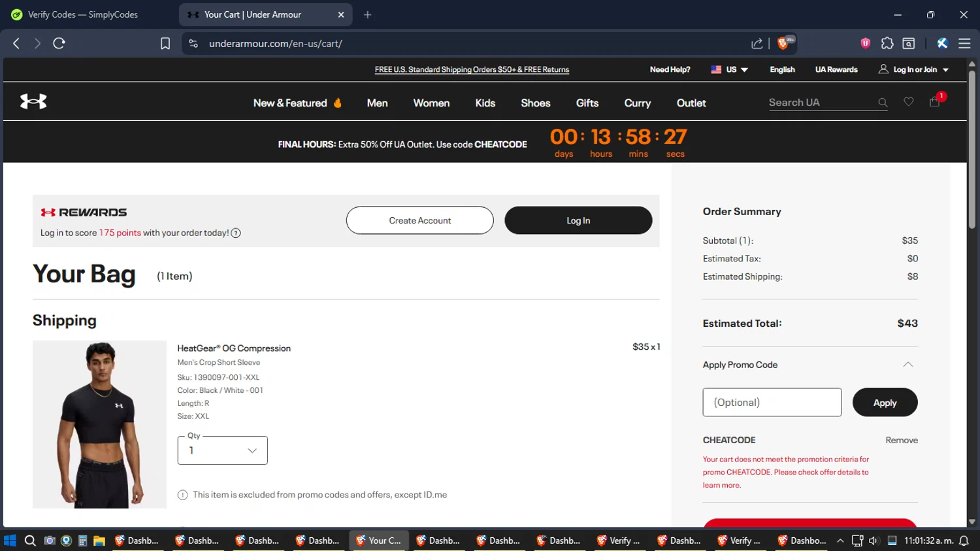980x551 pixels.
Task: Click the volume icon in system tray
Action: point(874,541)
